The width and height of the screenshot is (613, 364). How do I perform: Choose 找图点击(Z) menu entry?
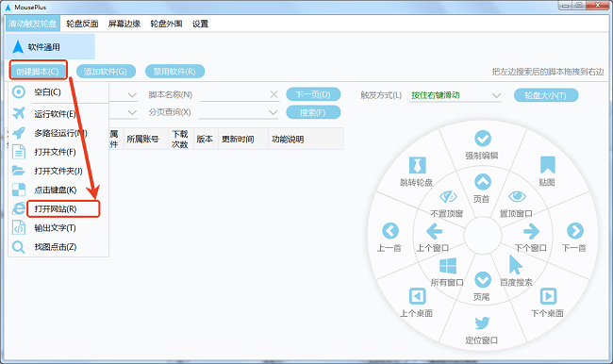click(x=56, y=247)
